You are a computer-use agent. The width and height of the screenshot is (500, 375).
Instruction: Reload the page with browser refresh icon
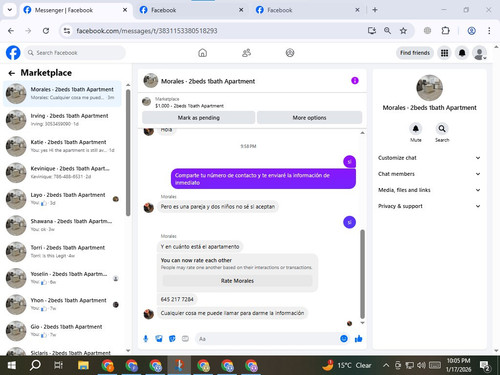coord(46,31)
